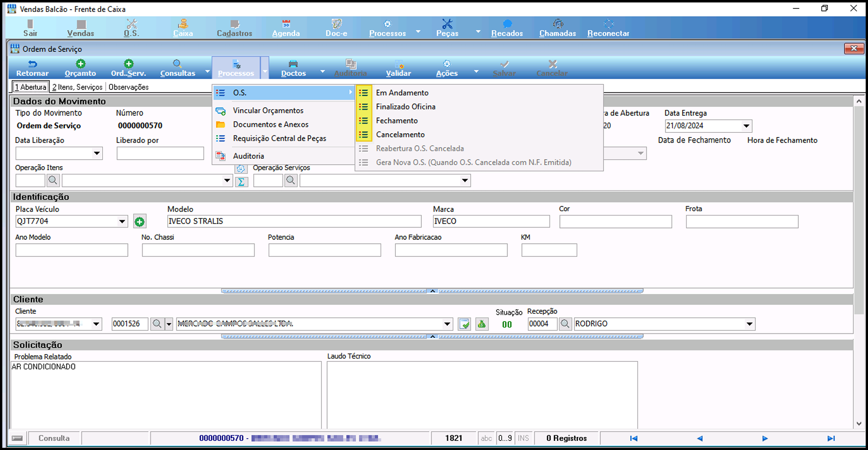
Task: Open the Consultas toolbar arrow dropdown
Action: tap(207, 71)
